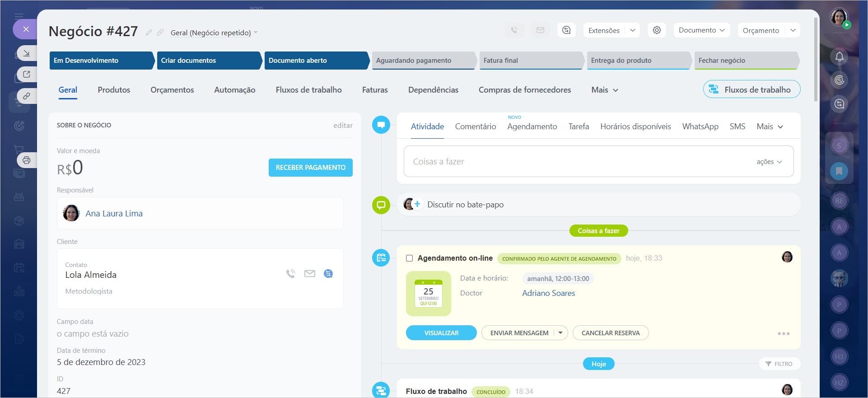Screen dimensions: 868x398
Task: Copy deal link using chain icon beside title
Action: (x=160, y=33)
